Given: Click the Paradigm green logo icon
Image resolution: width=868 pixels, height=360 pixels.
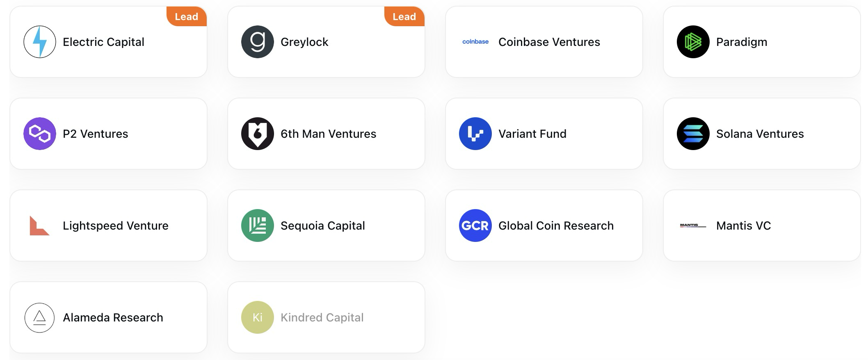Looking at the screenshot, I should pos(693,42).
